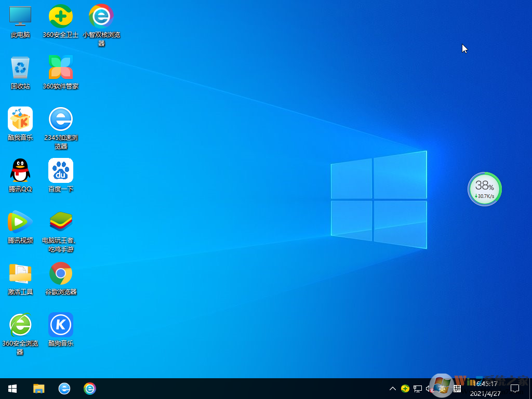Expand the hidden system tray icons chevron

393,389
